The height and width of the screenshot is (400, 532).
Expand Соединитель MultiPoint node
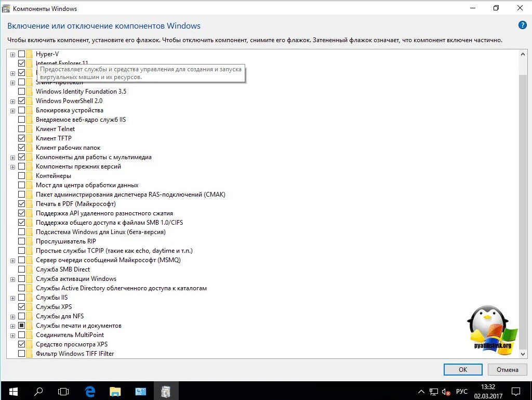tap(12, 336)
